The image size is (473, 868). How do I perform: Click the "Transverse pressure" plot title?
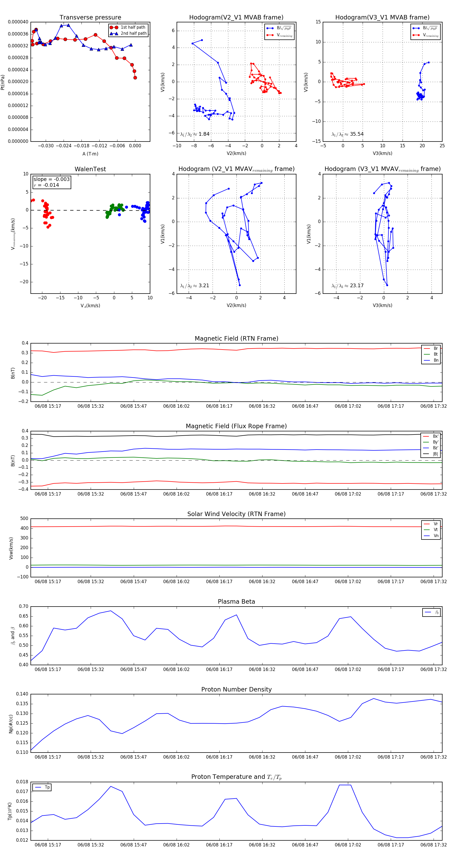[90, 18]
